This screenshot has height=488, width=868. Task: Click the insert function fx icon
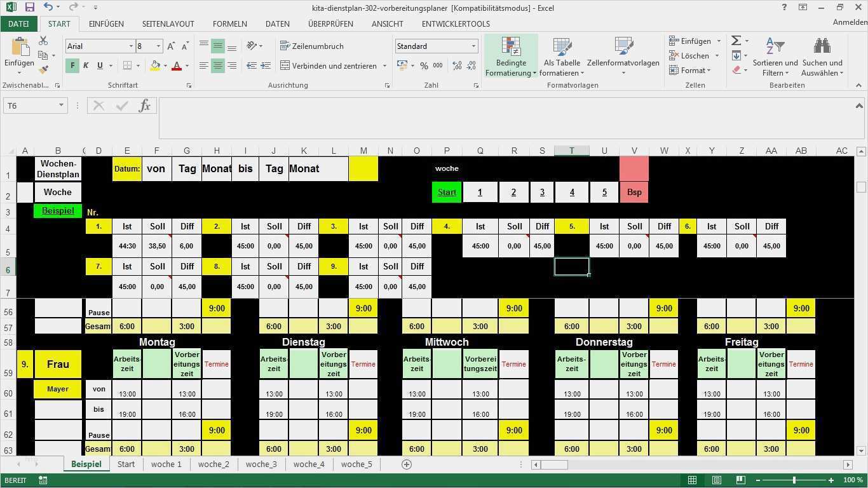[145, 105]
